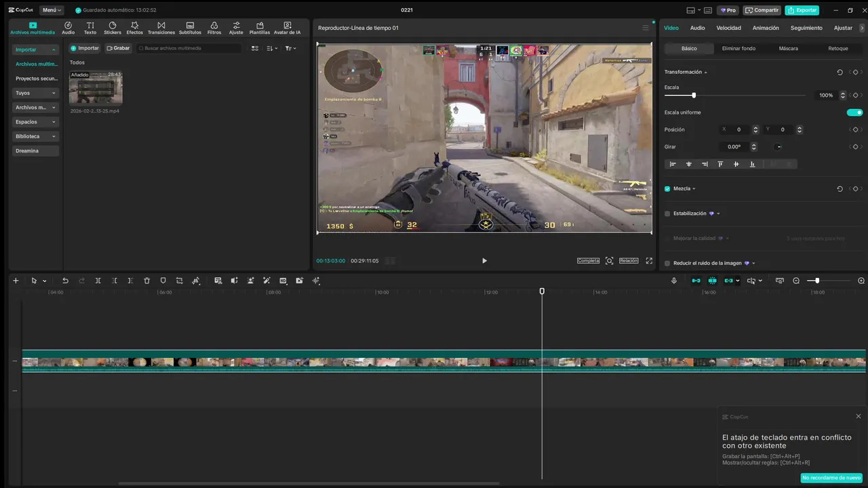Open the Efectos panel

pos(134,28)
